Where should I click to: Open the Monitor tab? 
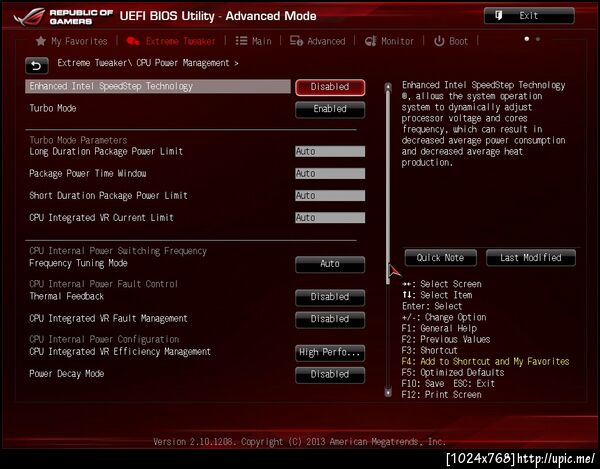coord(389,41)
